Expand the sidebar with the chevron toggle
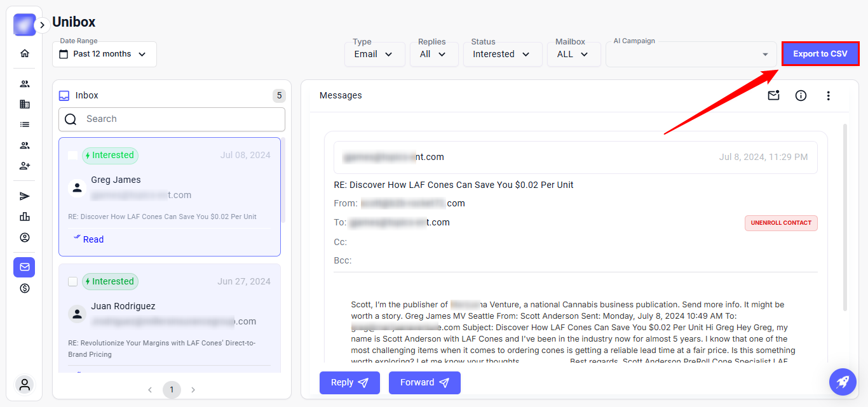 42,25
